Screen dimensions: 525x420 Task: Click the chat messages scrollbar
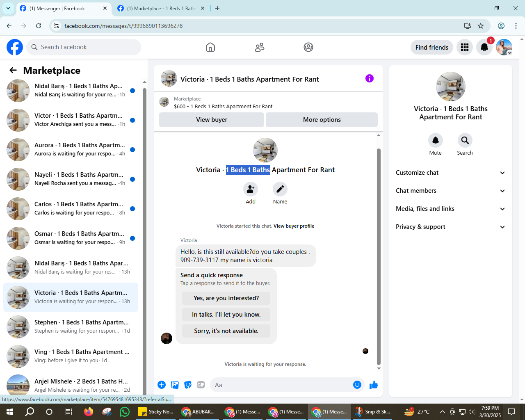coord(379,256)
